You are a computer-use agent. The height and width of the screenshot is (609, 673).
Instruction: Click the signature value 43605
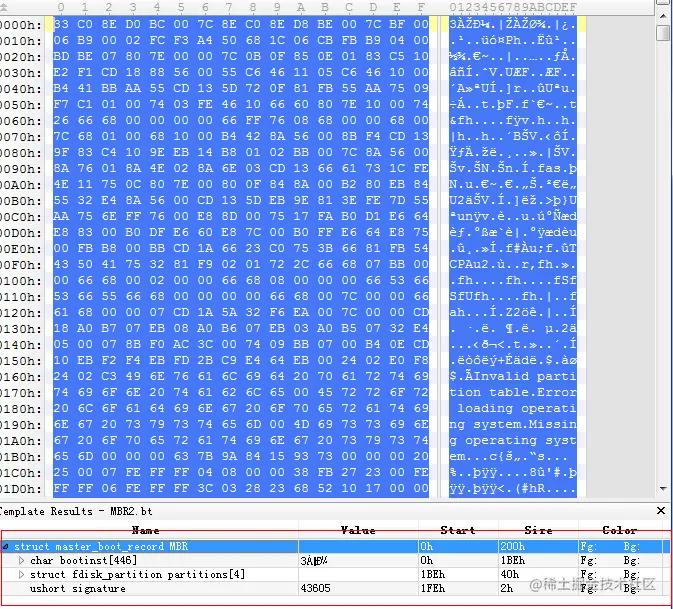pyautogui.click(x=315, y=588)
